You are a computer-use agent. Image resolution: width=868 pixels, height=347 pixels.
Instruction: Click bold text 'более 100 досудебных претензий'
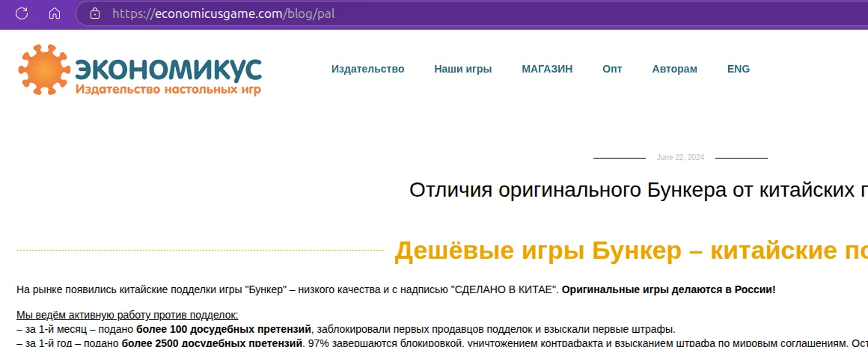coord(224,330)
